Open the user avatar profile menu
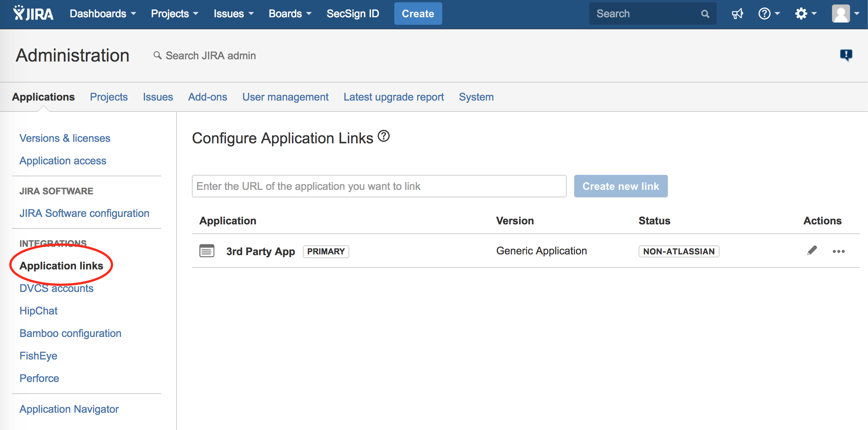This screenshot has height=430, width=868. pos(841,14)
